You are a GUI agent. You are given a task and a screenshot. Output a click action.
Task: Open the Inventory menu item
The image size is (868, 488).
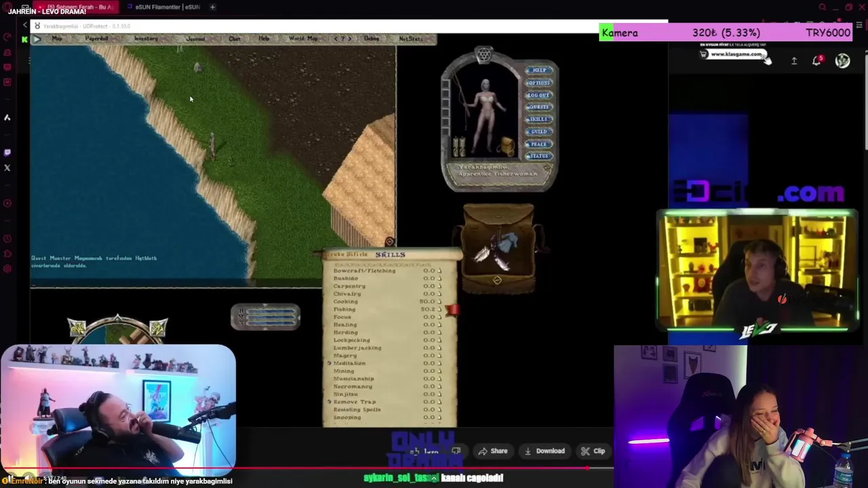(x=146, y=39)
